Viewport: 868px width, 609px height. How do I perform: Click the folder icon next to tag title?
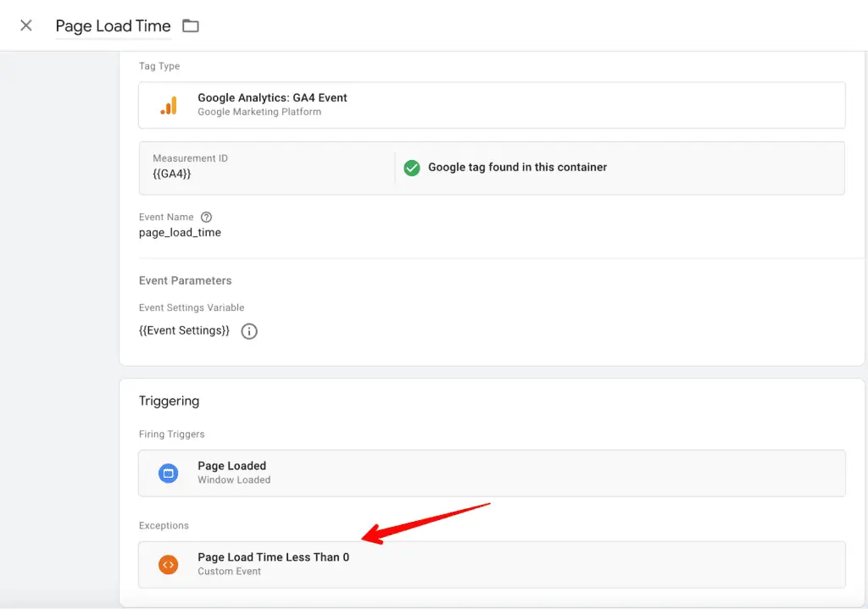[x=189, y=25]
